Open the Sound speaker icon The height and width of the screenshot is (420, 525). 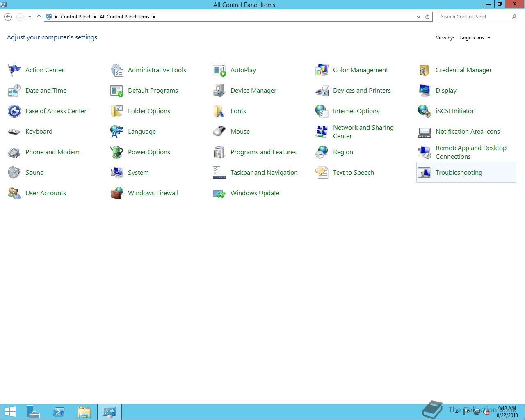14,173
